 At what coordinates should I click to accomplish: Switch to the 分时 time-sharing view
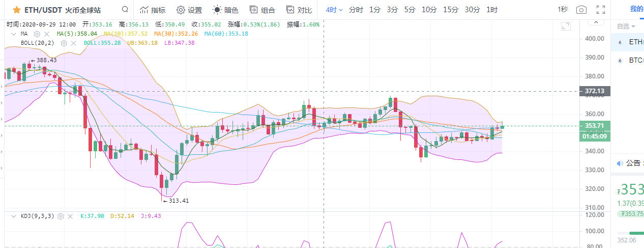[x=356, y=10]
